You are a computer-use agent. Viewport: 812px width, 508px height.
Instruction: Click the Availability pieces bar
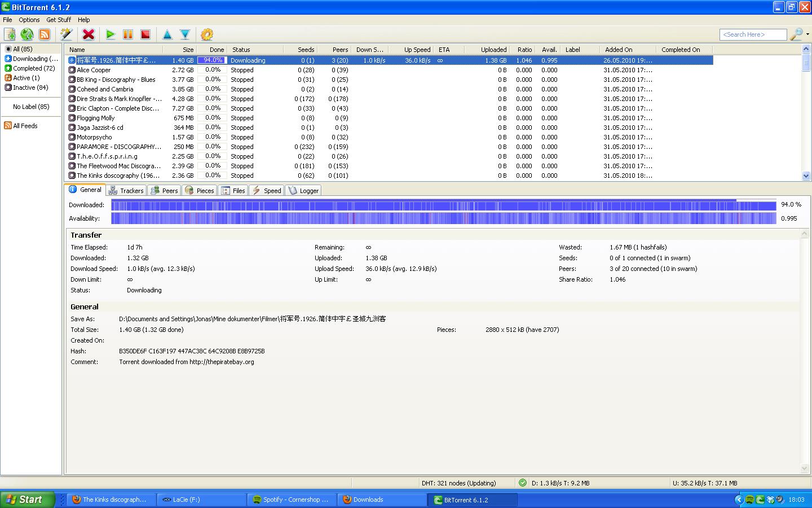coord(443,218)
